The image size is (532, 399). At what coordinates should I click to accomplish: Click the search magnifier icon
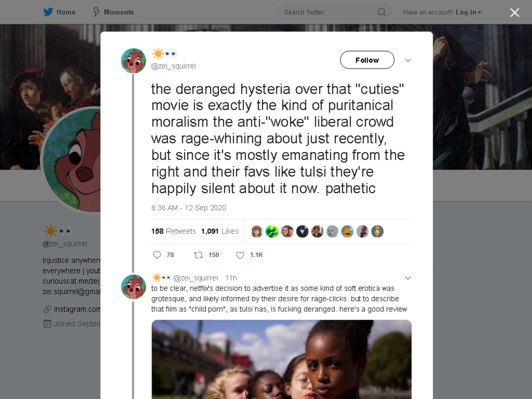tap(381, 12)
